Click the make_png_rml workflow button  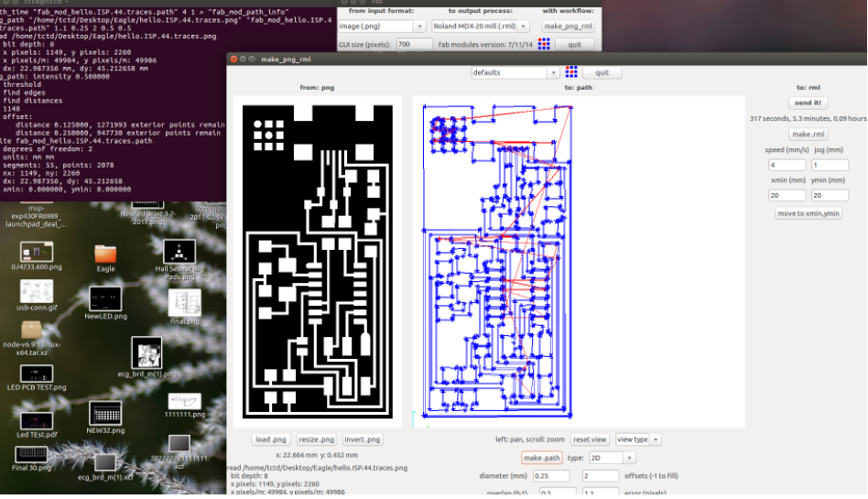coord(568,26)
